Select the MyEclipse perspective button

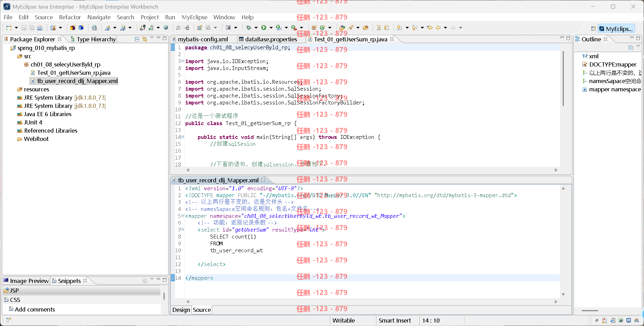click(616, 29)
